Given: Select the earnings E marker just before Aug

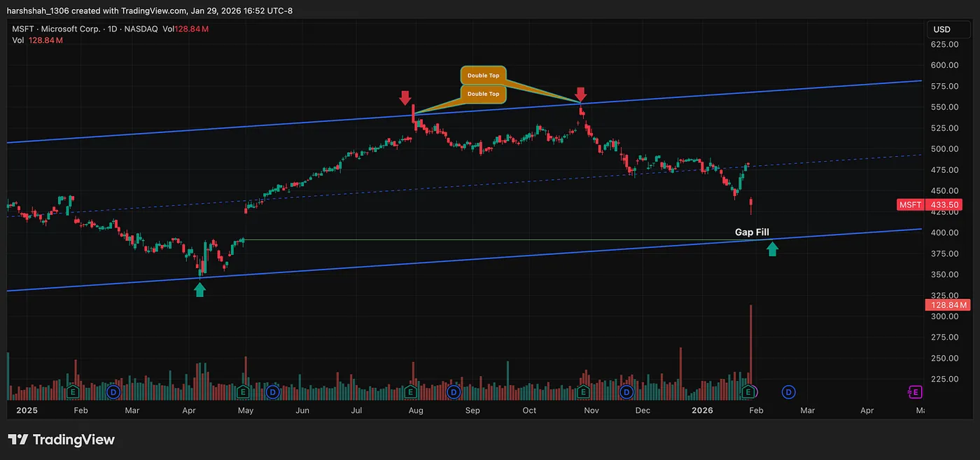Looking at the screenshot, I should [x=411, y=391].
